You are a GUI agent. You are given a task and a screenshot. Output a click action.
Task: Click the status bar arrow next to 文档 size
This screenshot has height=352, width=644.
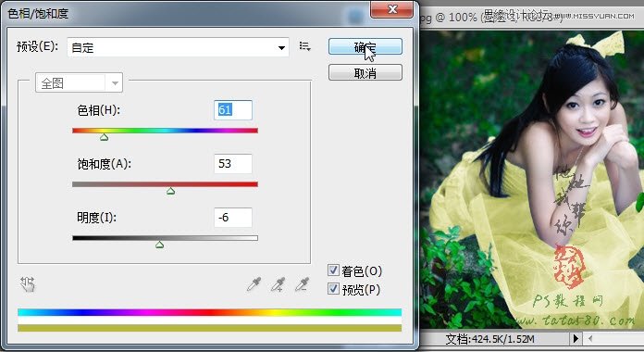click(x=576, y=338)
